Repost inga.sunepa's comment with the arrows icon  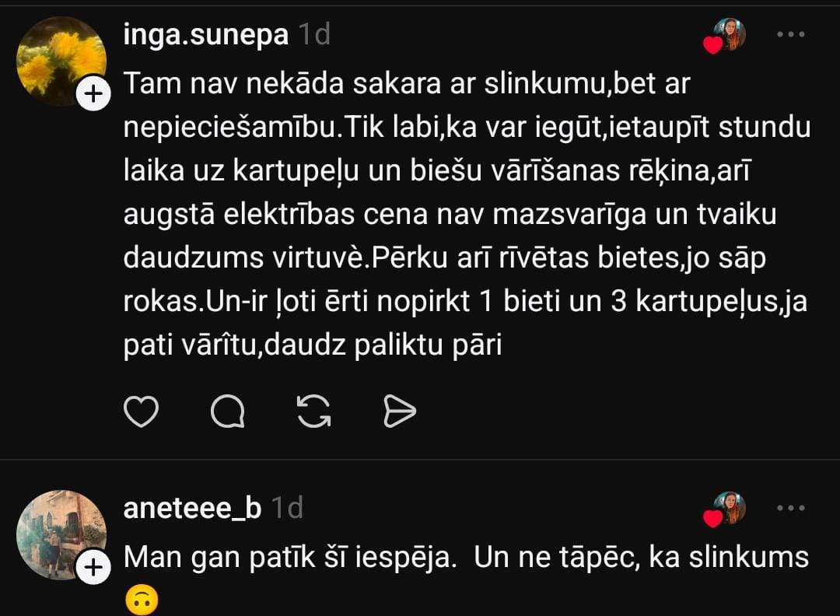pyautogui.click(x=314, y=411)
